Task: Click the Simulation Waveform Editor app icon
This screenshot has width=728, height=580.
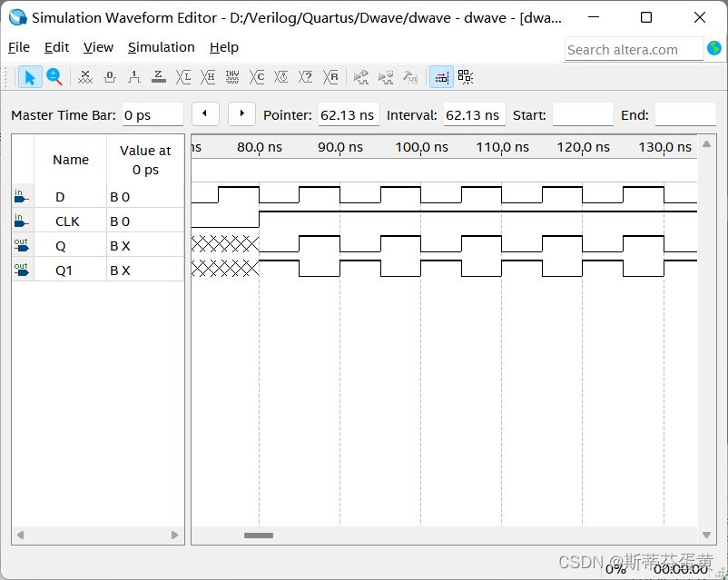Action: (x=17, y=17)
